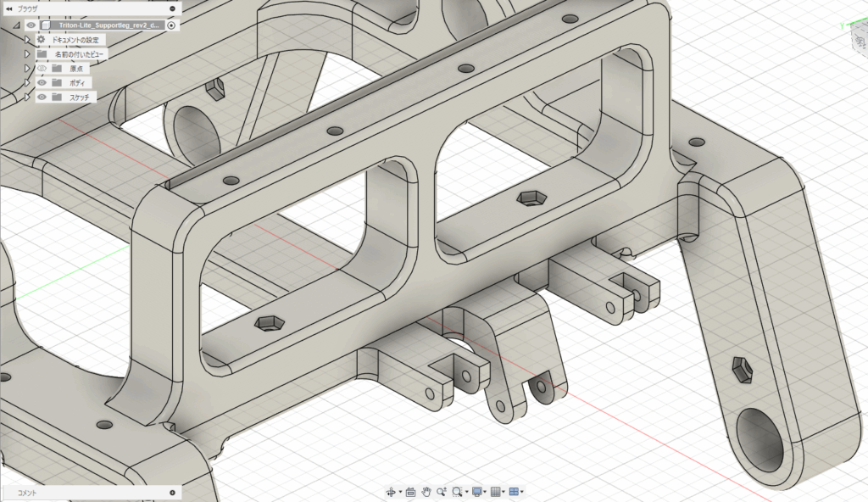The width and height of the screenshot is (868, 502).
Task: Open the Zoom Window dropdown arrow
Action: click(467, 492)
